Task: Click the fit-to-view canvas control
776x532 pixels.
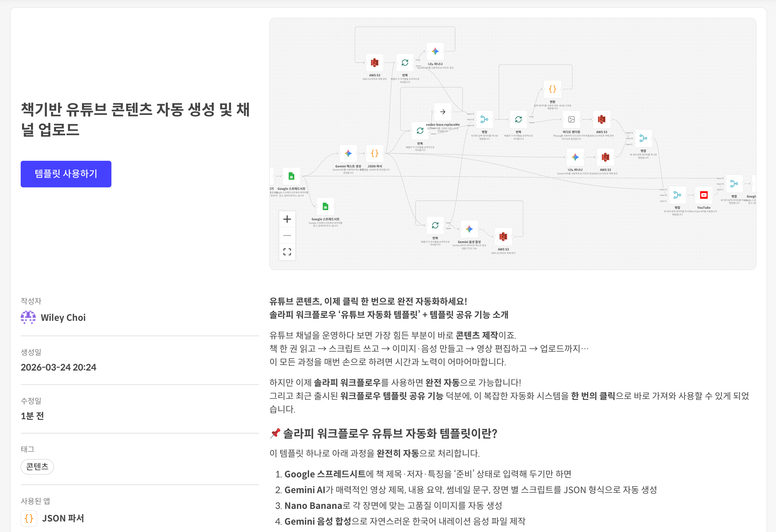Action: (287, 252)
